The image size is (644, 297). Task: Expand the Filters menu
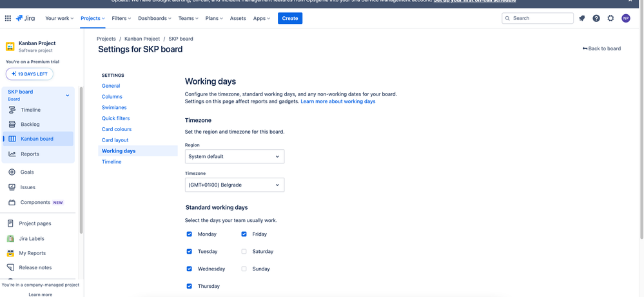122,18
